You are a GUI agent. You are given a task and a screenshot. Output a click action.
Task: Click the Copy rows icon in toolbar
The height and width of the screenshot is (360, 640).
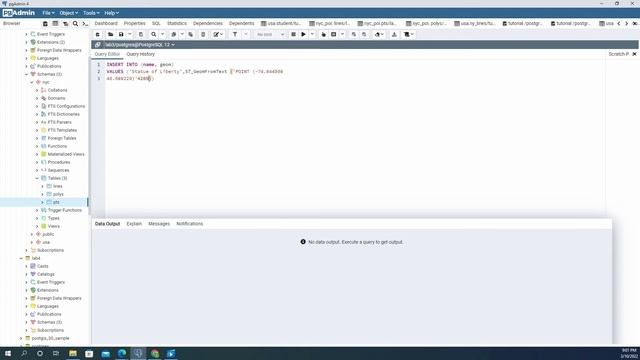[173, 35]
